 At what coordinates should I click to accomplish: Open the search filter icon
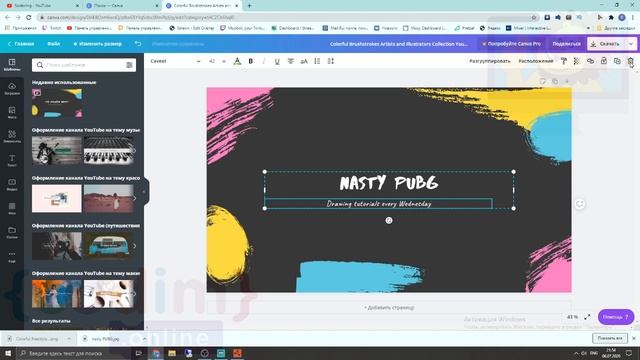(129, 65)
